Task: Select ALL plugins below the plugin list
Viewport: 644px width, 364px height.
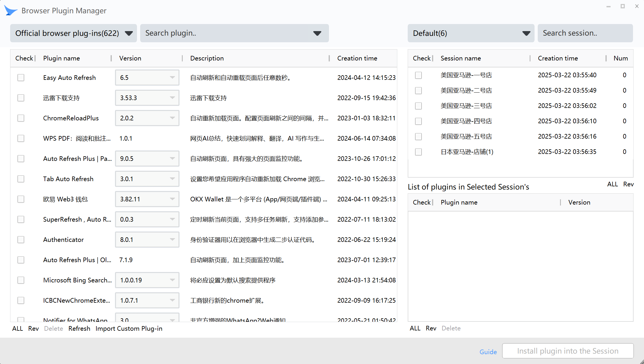Action: click(18, 329)
